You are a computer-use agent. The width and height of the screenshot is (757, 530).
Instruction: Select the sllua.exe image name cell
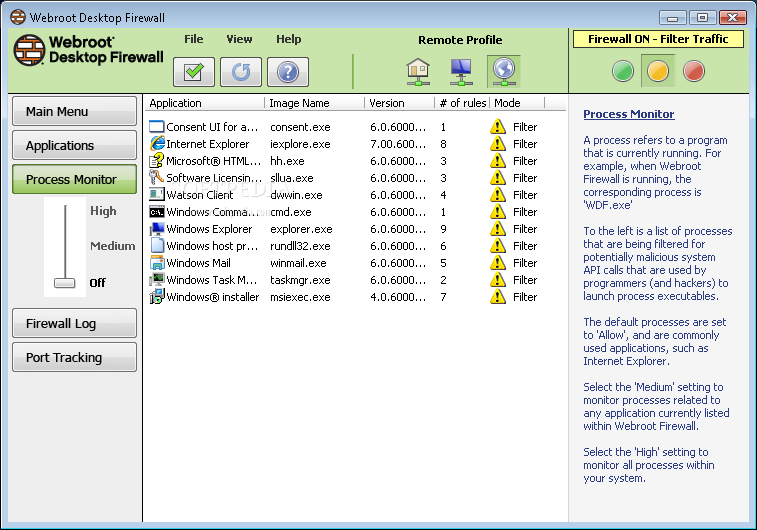[x=292, y=178]
